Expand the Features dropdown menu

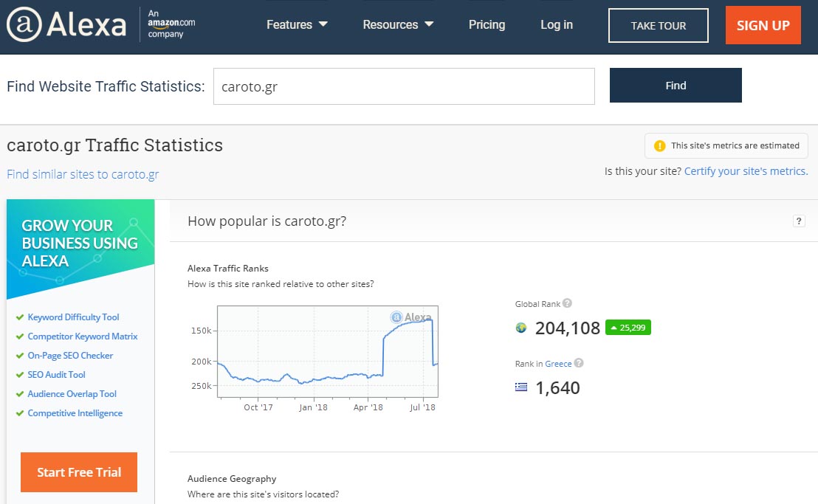297,25
